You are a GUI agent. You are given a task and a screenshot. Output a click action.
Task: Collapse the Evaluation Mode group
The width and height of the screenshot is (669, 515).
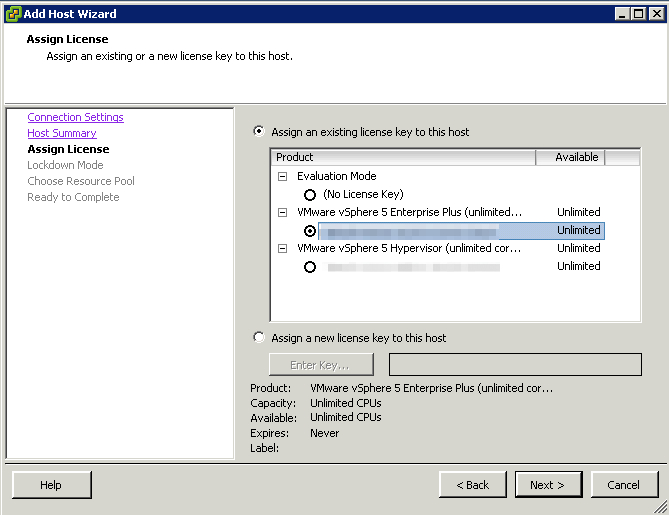pyautogui.click(x=282, y=176)
